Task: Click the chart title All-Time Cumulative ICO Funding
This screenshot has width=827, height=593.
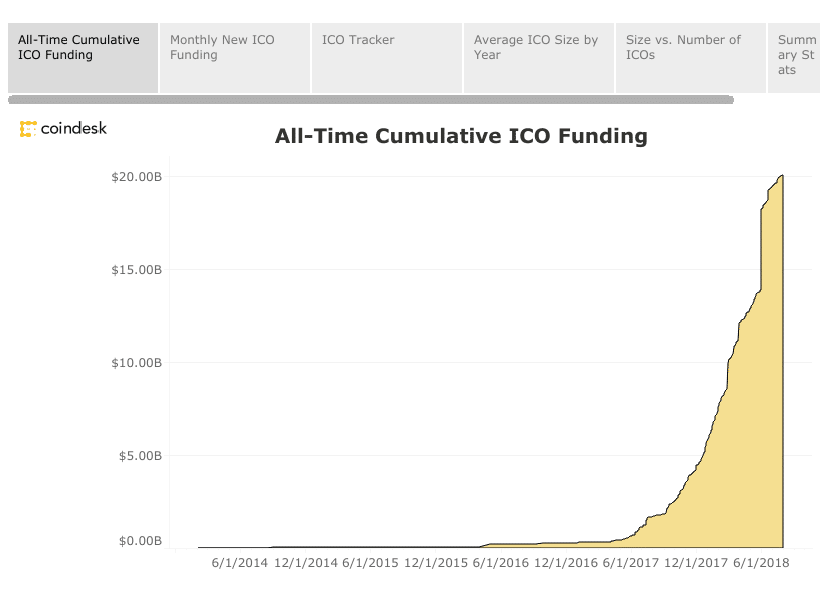Action: coord(461,136)
